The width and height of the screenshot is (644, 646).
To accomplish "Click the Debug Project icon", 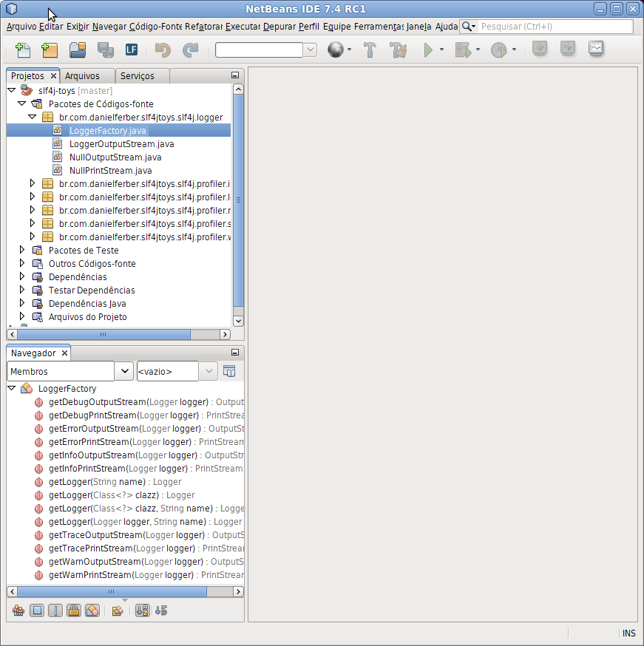I will pos(464,50).
